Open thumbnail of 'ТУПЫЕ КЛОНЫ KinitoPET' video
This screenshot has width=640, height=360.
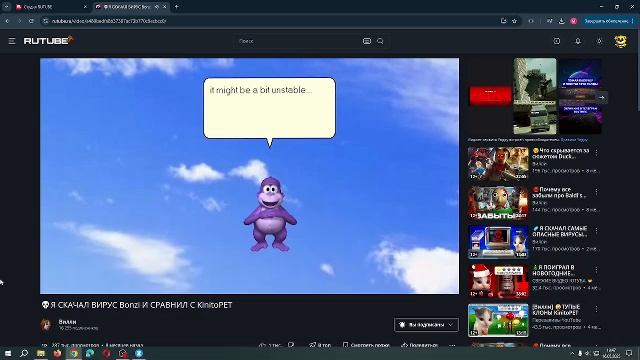(x=498, y=320)
